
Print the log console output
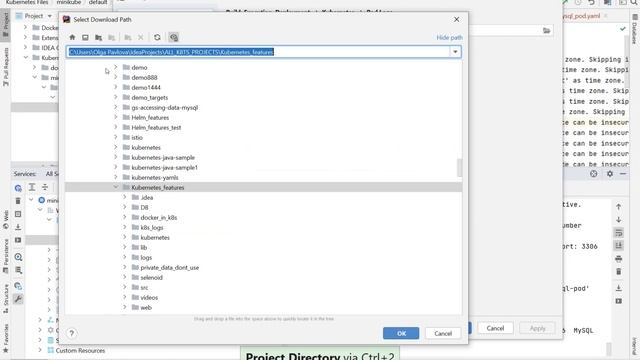point(619,259)
